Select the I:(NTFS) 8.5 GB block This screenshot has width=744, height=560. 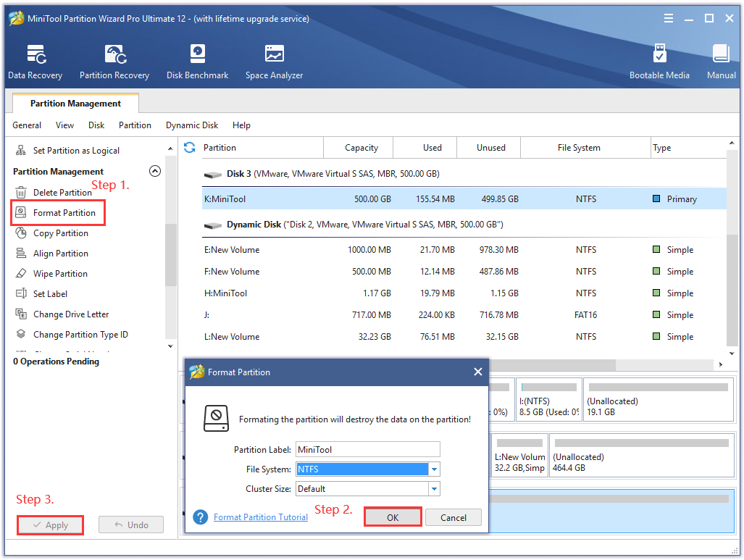548,400
